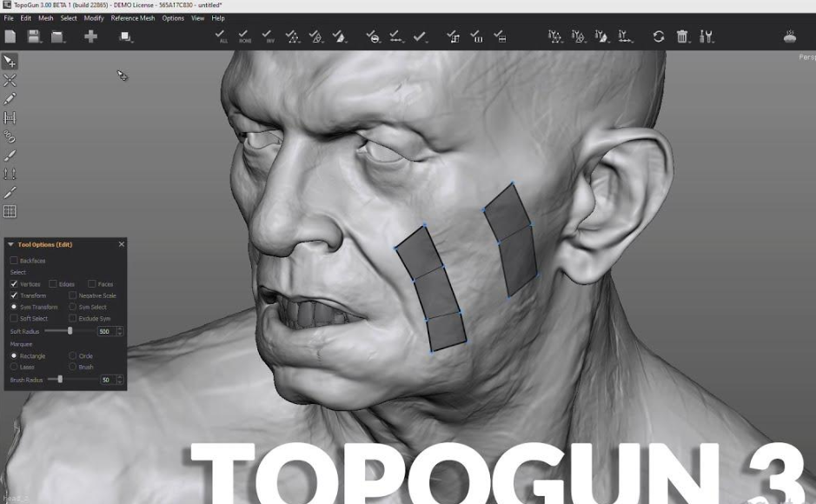Enable the Backfaces checkbox
Viewport: 816px width, 504px height.
[x=14, y=261]
